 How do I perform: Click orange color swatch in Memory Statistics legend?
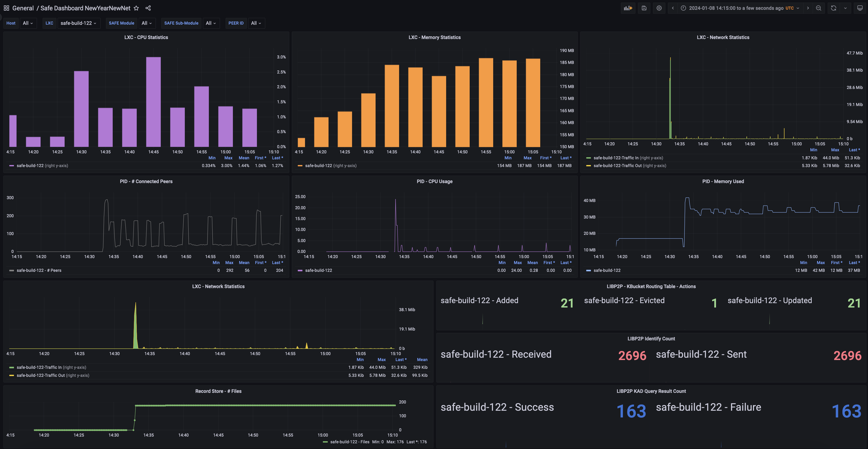coord(300,166)
